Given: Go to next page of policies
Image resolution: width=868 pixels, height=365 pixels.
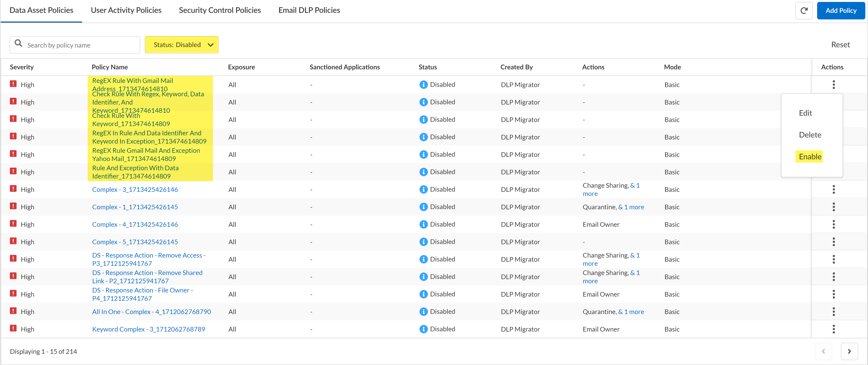Looking at the screenshot, I should click(x=849, y=351).
